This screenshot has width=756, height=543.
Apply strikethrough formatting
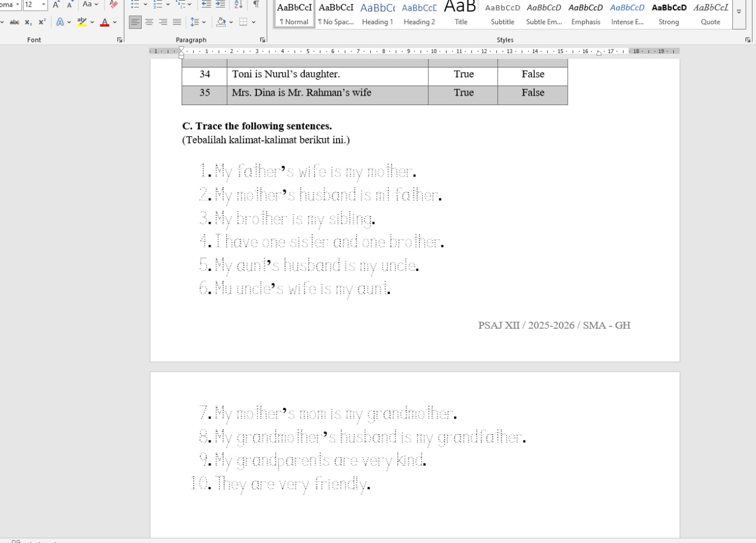(14, 22)
